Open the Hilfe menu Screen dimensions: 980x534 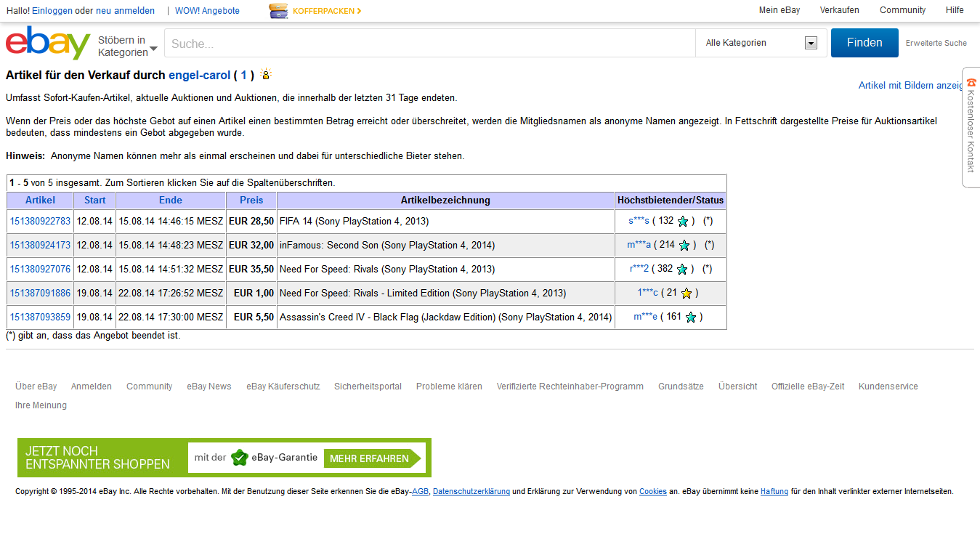click(x=955, y=10)
